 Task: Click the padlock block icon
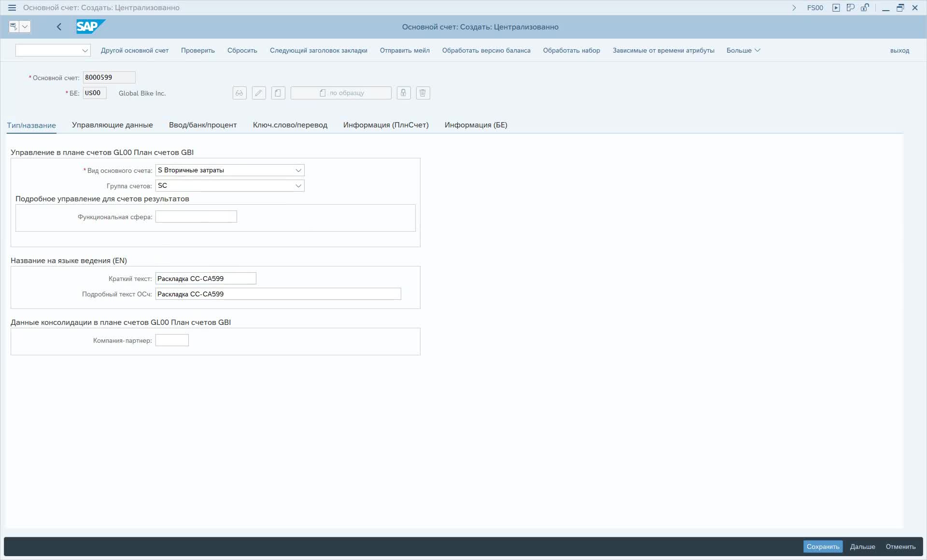(404, 93)
